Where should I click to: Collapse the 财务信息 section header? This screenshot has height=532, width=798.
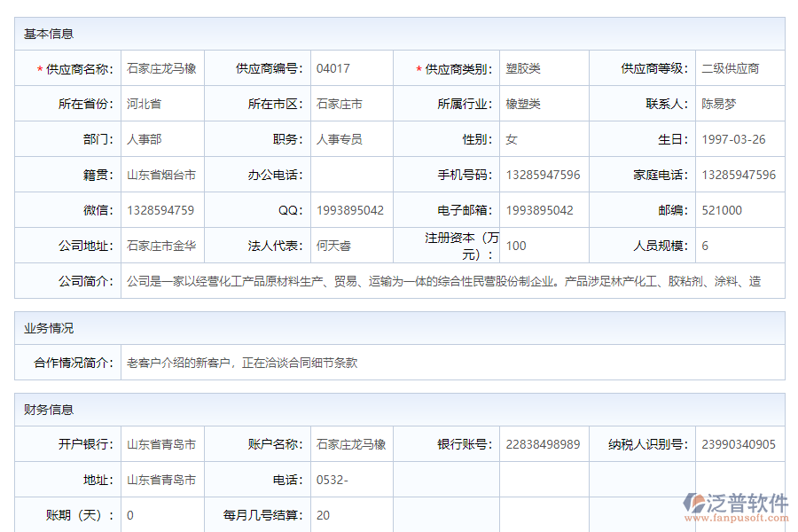[44, 409]
